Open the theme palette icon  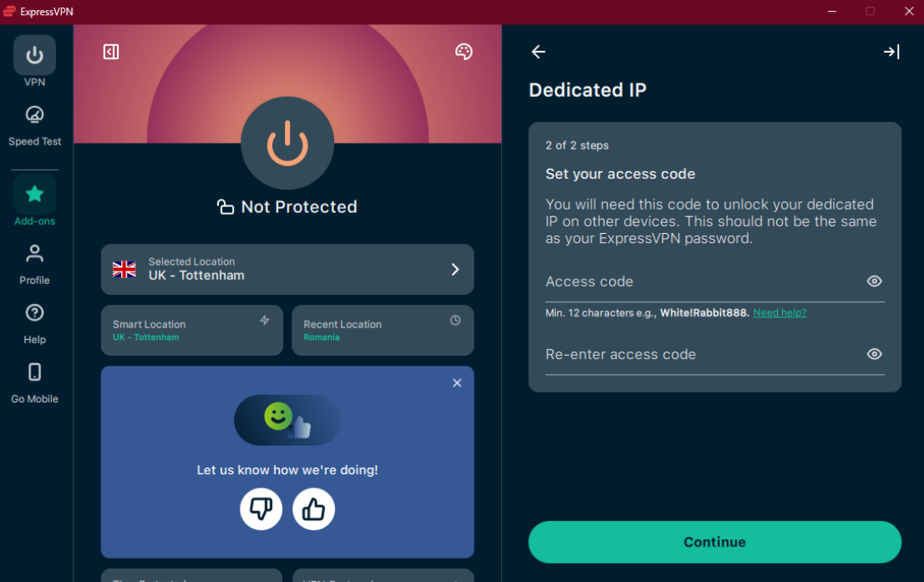click(464, 52)
